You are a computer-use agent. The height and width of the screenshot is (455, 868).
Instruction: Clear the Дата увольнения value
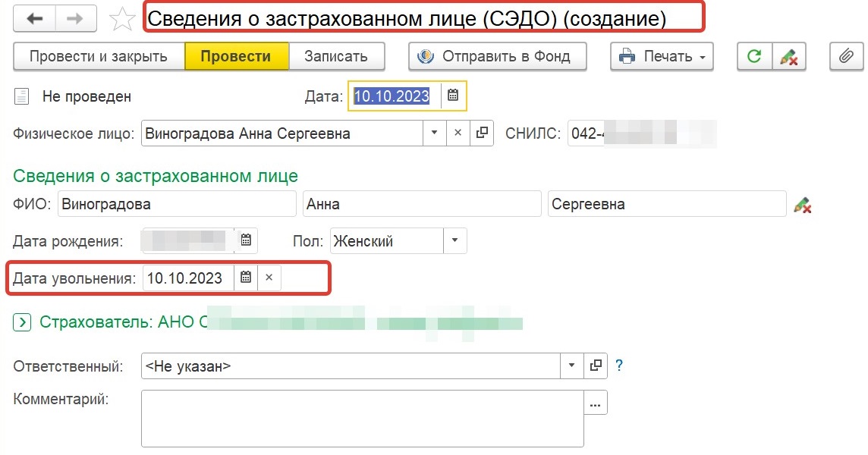pyautogui.click(x=269, y=278)
